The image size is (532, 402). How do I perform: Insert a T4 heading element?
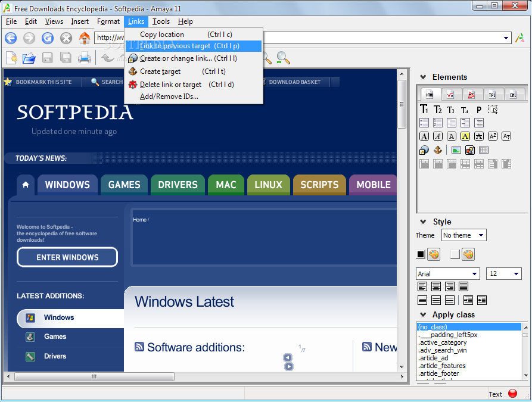(465, 110)
